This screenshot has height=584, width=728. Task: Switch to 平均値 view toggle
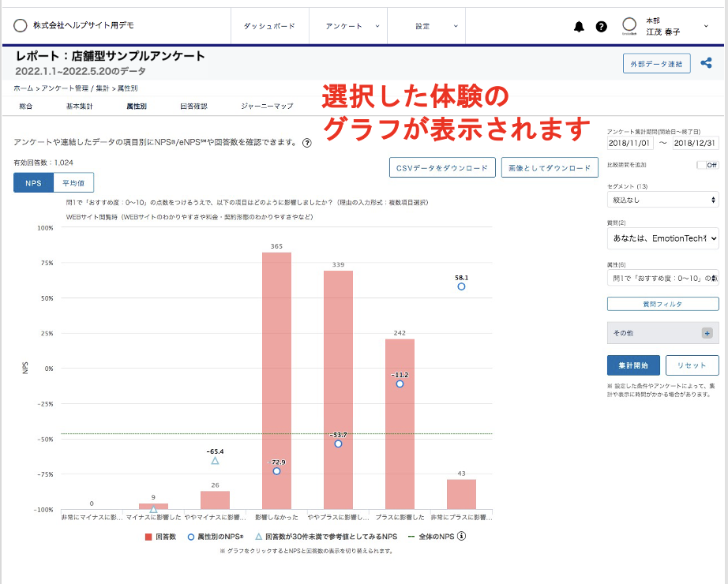73,183
